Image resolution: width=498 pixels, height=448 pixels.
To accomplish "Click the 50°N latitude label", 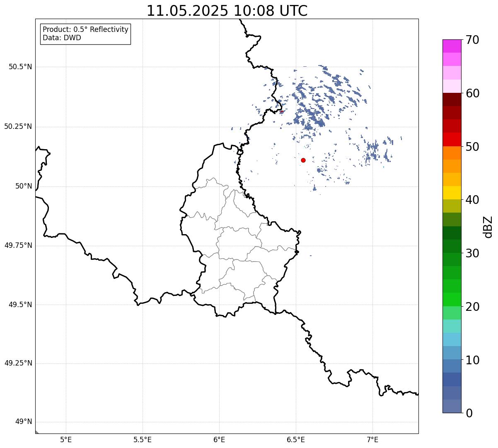I will pyautogui.click(x=24, y=186).
